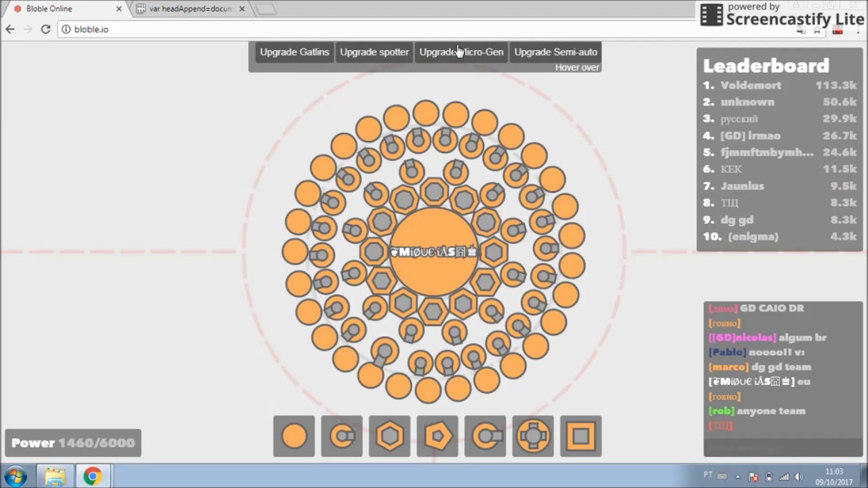Click the chat message 'anyone team'
868x488 pixels.
pyautogui.click(x=772, y=411)
